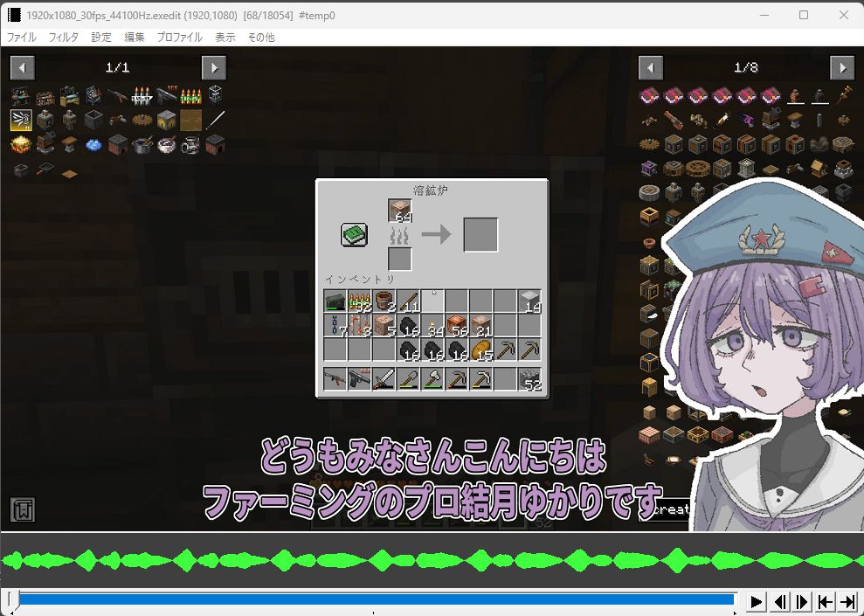Open the フィルタ menu
Screen dimensions: 864x616
[64, 38]
